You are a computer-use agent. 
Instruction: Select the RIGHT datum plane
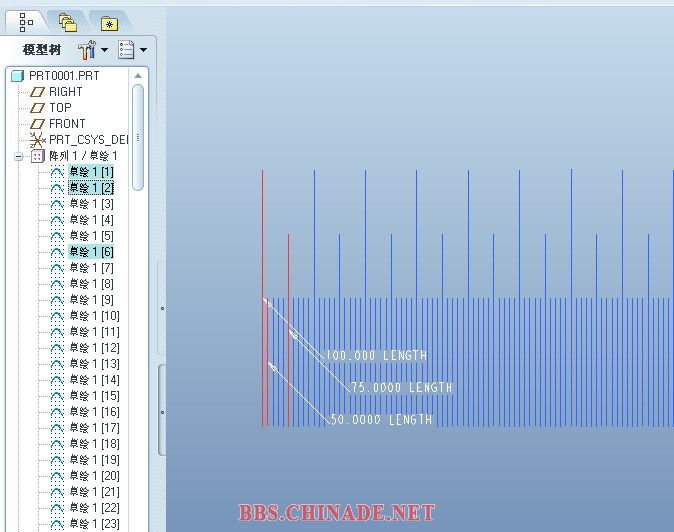[66, 92]
